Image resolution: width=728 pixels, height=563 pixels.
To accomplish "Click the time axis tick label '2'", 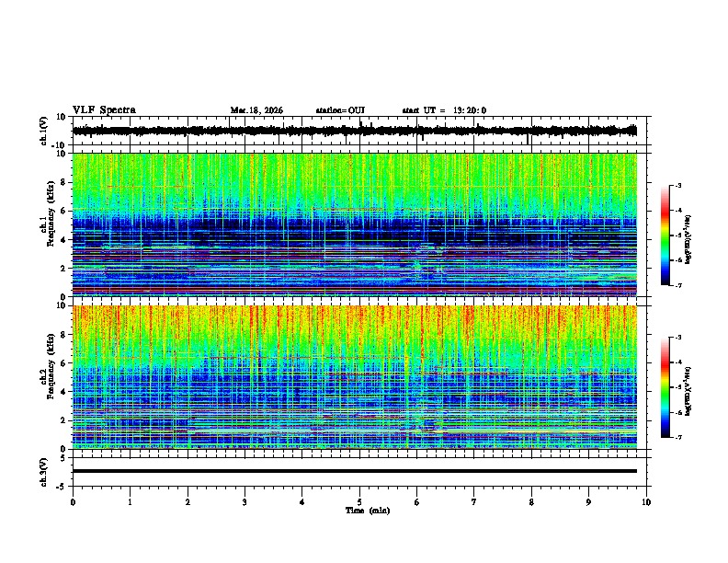I will click(x=188, y=502).
